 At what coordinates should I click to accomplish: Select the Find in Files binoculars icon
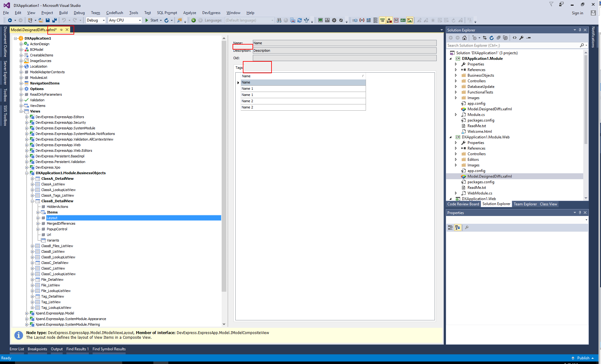click(279, 20)
